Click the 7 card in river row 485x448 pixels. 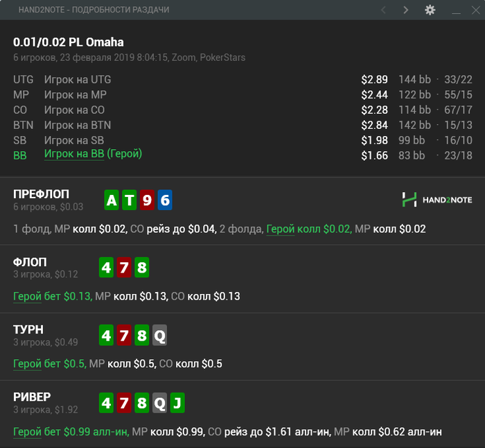pos(124,403)
